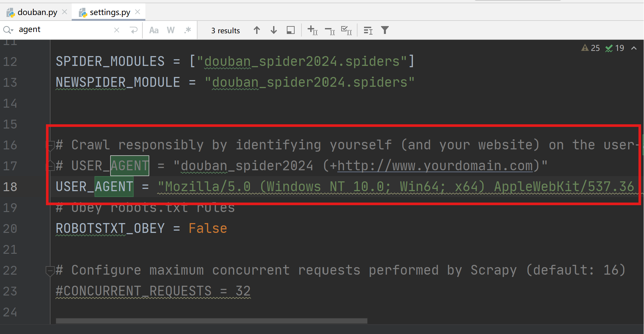This screenshot has width=644, height=334.
Task: Click the highlighted AGENT match on line 17
Action: click(x=130, y=166)
